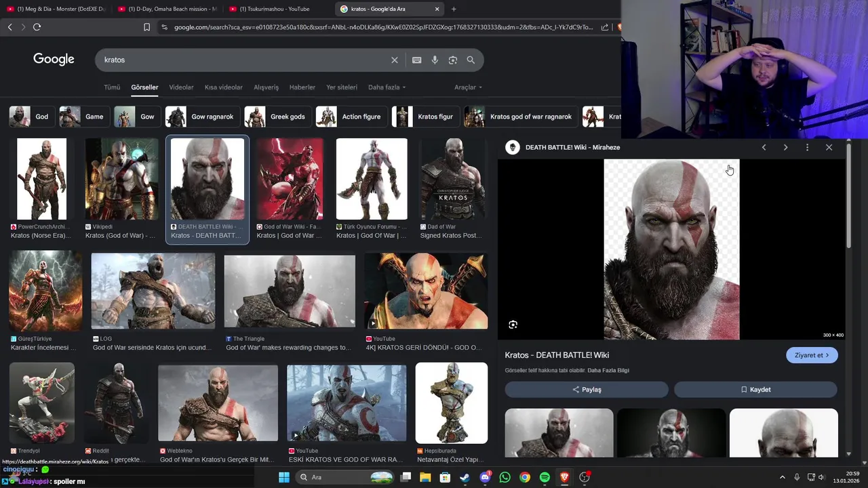Screen dimensions: 868x488
Task: Open Task View on the taskbar
Action: click(x=406, y=477)
